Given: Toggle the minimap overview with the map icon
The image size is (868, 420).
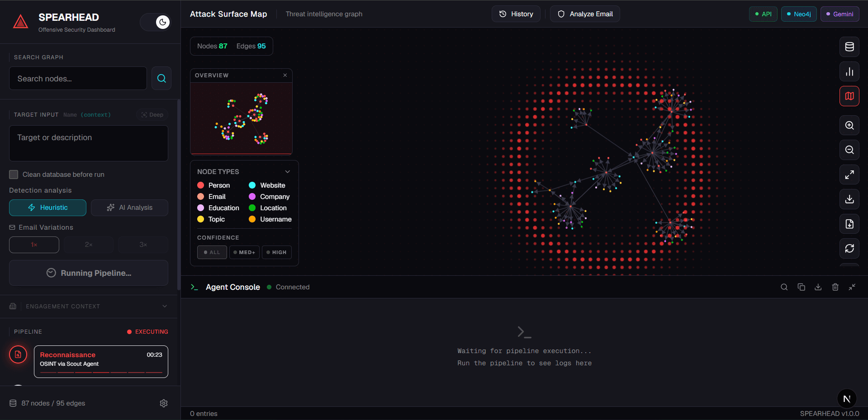Looking at the screenshot, I should (x=849, y=96).
